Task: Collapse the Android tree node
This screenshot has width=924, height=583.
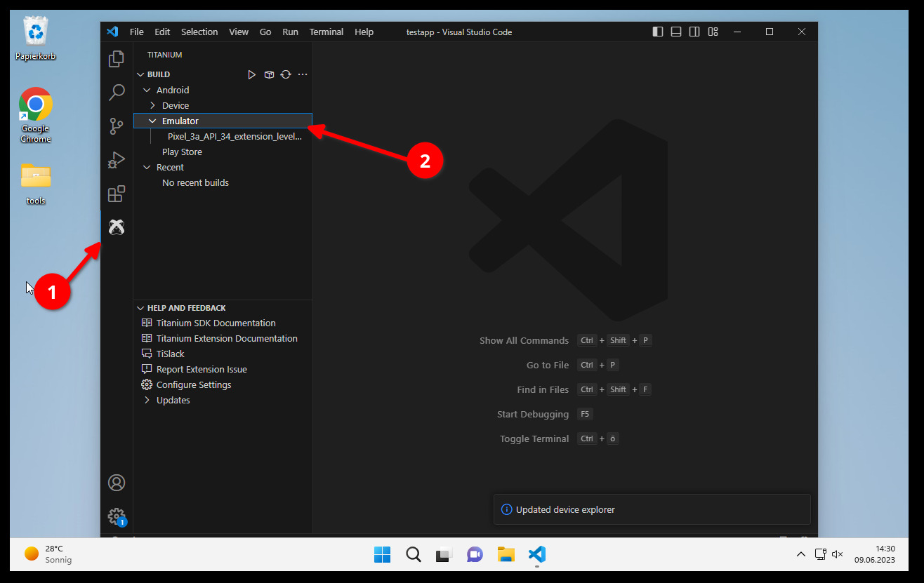Action: pyautogui.click(x=147, y=90)
